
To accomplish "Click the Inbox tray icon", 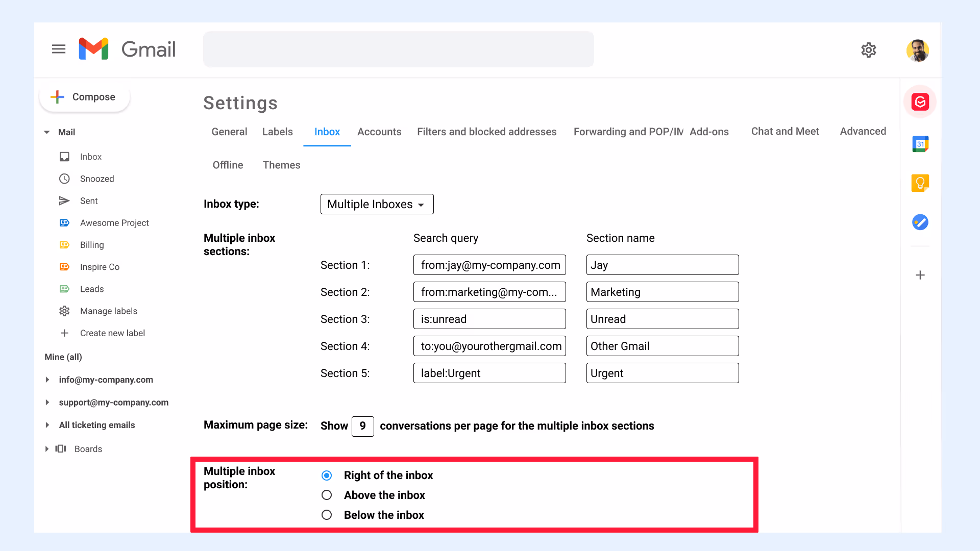I will click(x=64, y=157).
